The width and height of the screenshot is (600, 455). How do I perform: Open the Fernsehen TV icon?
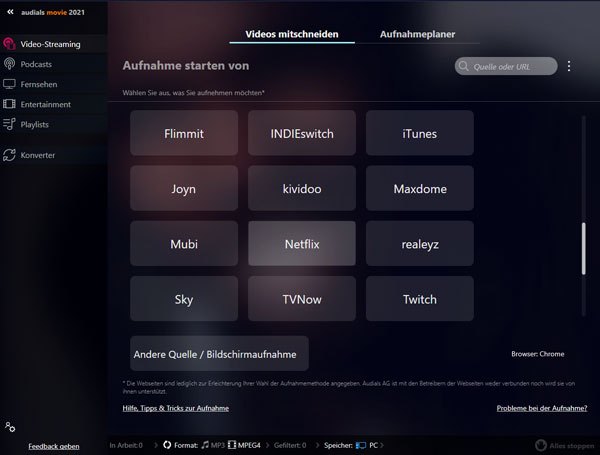click(9, 84)
